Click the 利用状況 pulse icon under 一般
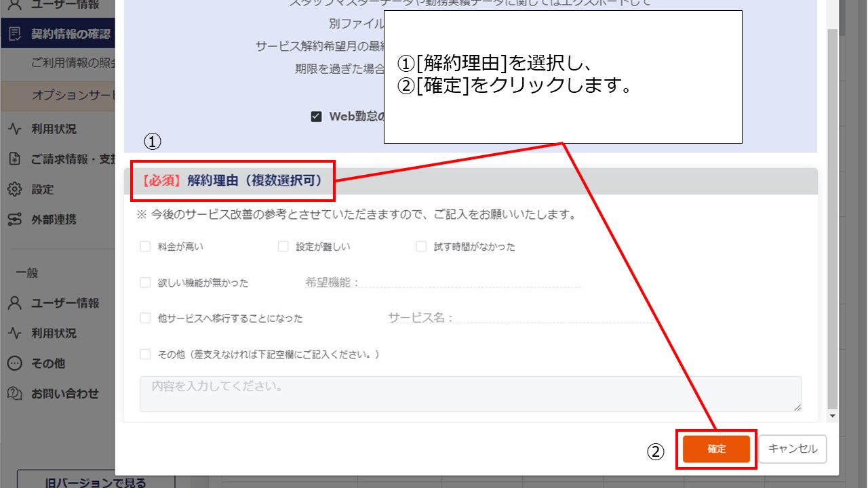Viewport: 868px width, 488px height. click(15, 333)
